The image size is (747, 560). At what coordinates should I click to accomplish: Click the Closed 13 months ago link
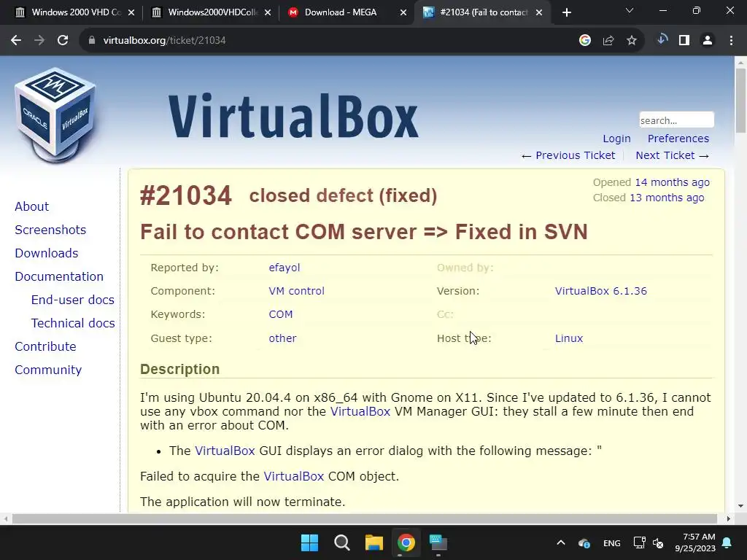pyautogui.click(x=667, y=198)
